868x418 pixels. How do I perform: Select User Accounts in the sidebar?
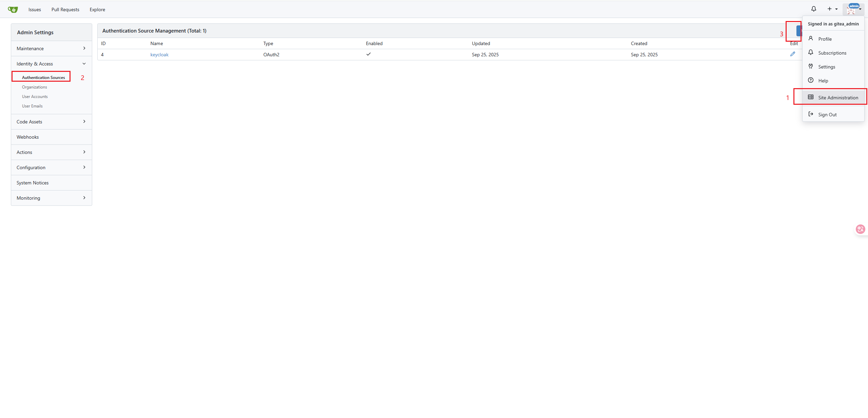click(35, 97)
